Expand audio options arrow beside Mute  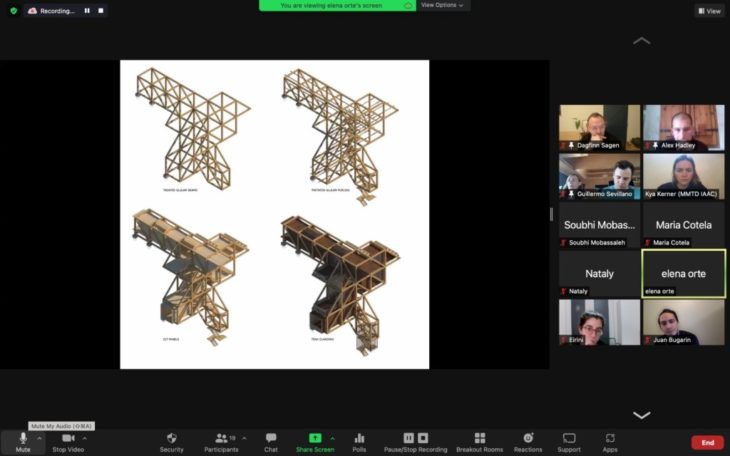coord(40,438)
